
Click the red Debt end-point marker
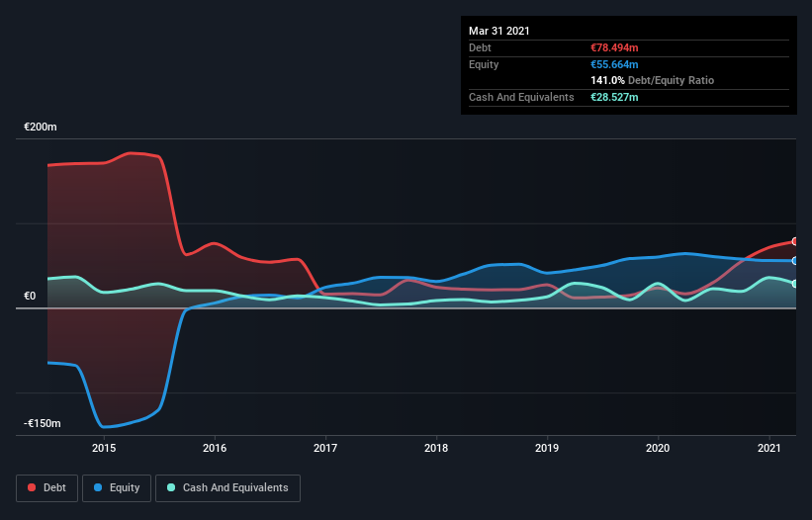pyautogui.click(x=795, y=241)
